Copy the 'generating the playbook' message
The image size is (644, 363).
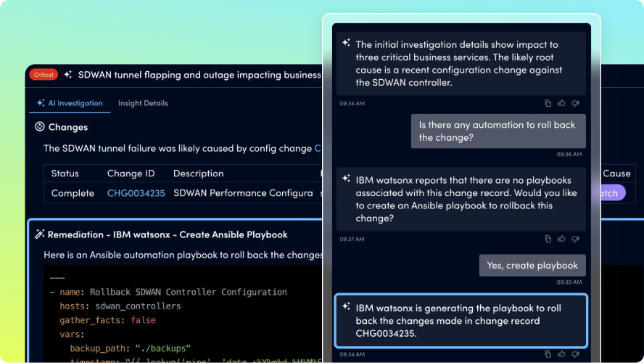548,355
